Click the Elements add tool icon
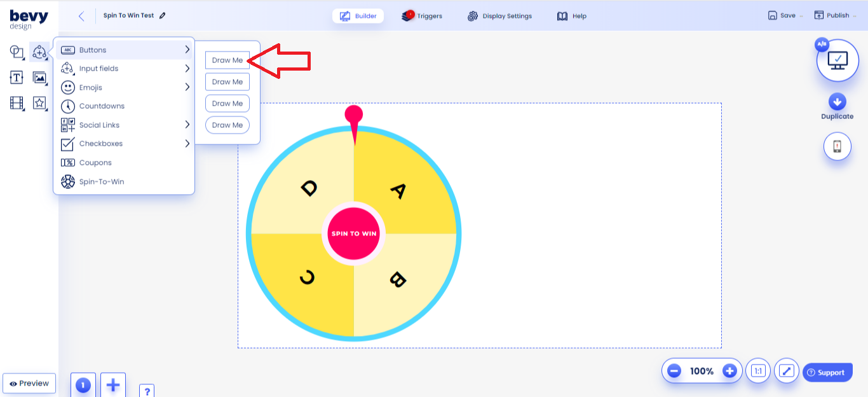Viewport: 868px width, 397px height. [39, 52]
